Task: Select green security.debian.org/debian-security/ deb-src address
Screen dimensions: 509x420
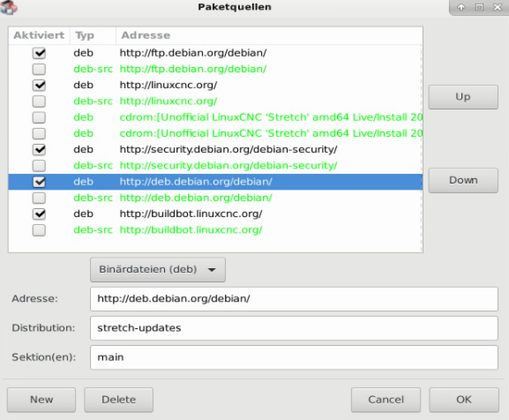Action: click(228, 165)
